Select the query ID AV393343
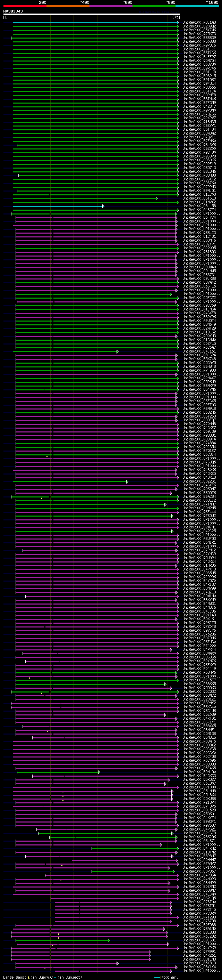Viewport: 222px width, 980px height. click(x=13, y=11)
